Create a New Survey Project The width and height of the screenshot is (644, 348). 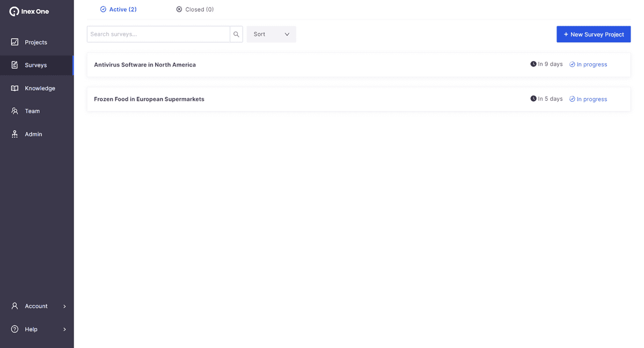pos(594,34)
